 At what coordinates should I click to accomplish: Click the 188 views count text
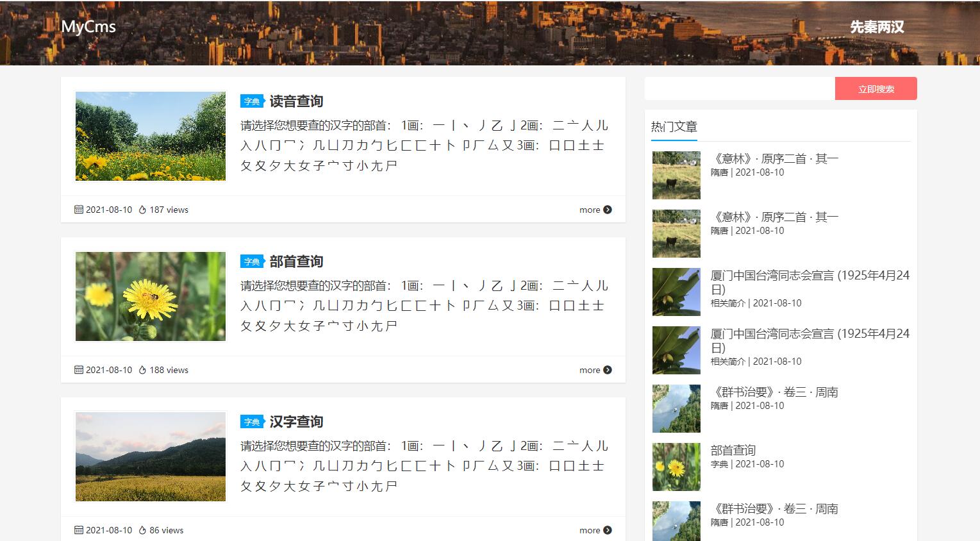point(169,370)
